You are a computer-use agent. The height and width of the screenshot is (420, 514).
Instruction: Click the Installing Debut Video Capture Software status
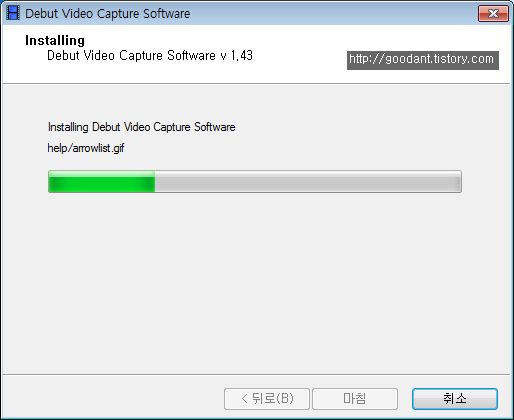click(141, 127)
